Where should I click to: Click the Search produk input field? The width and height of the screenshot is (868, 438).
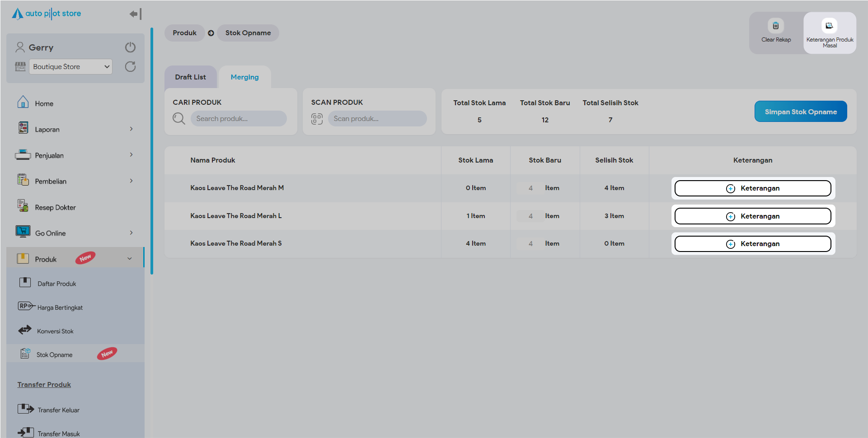tap(239, 119)
